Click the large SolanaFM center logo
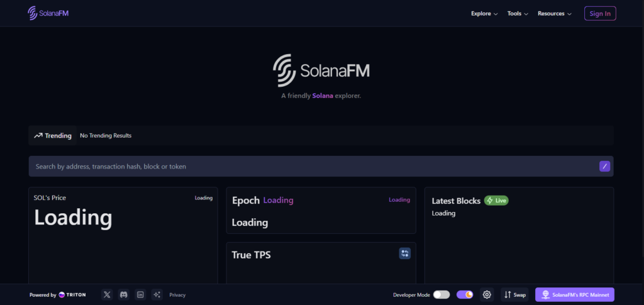 321,70
